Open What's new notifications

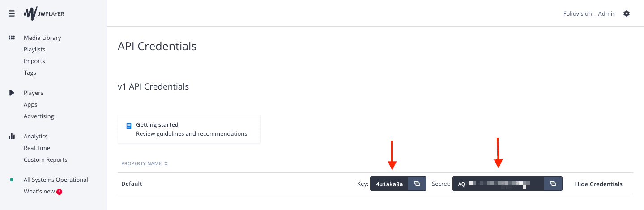tap(39, 191)
